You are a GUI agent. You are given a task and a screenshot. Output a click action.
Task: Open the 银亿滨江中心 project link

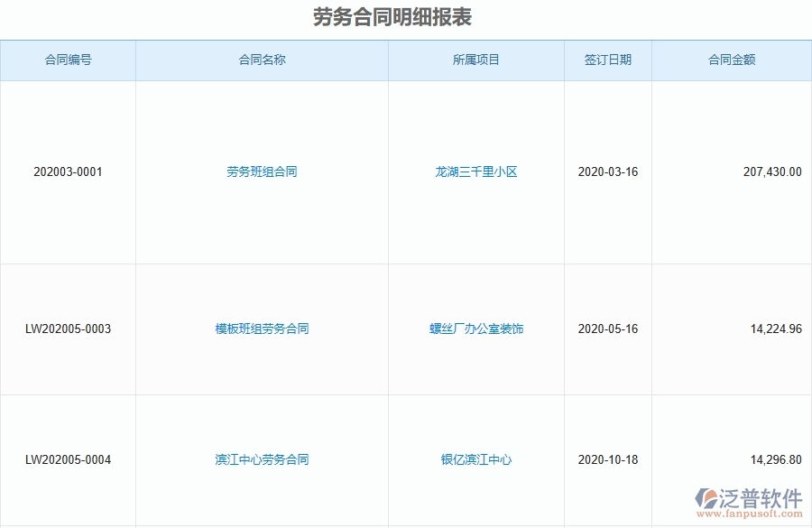475,459
